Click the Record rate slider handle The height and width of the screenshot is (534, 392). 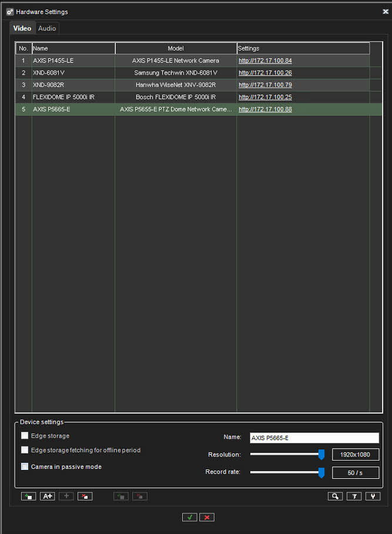point(321,472)
